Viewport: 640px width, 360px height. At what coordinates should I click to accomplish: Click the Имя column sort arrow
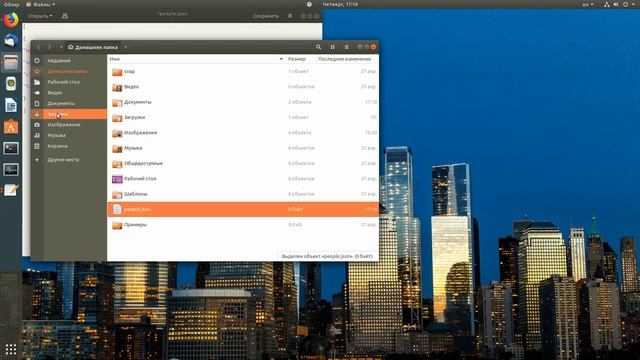click(281, 59)
